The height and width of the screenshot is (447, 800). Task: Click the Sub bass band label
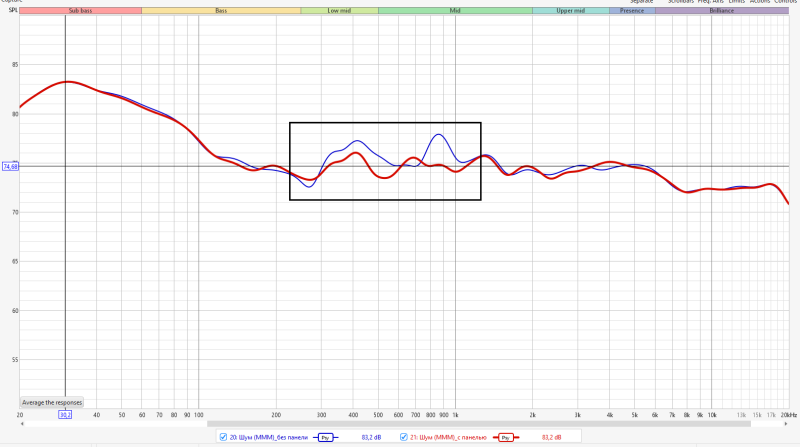point(80,11)
